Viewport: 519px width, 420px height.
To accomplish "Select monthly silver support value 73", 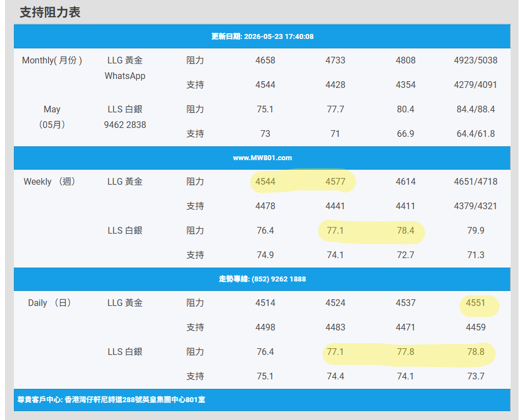I will (x=265, y=134).
